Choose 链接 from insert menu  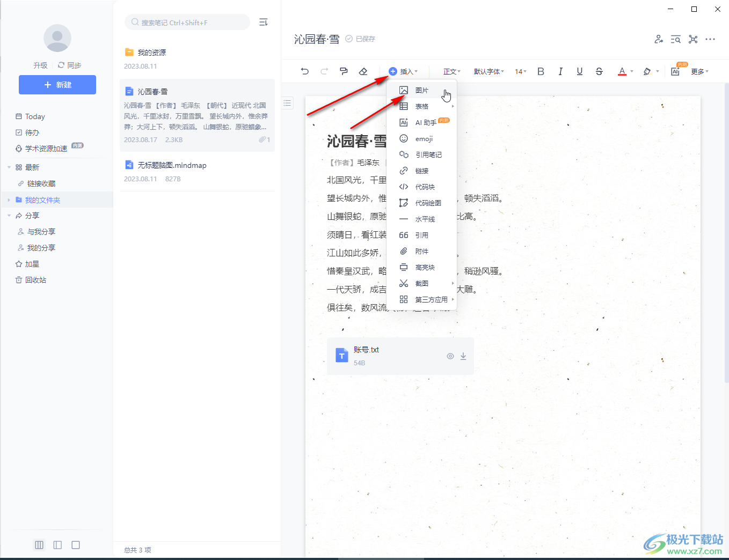pyautogui.click(x=421, y=171)
